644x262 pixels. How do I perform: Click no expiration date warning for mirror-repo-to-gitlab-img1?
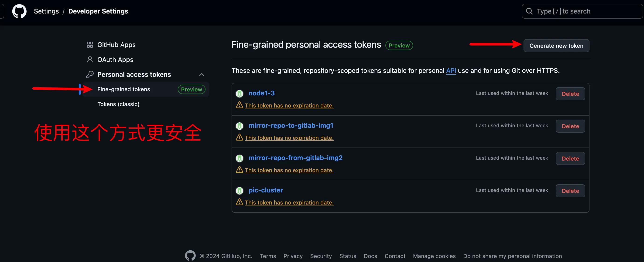pos(289,138)
